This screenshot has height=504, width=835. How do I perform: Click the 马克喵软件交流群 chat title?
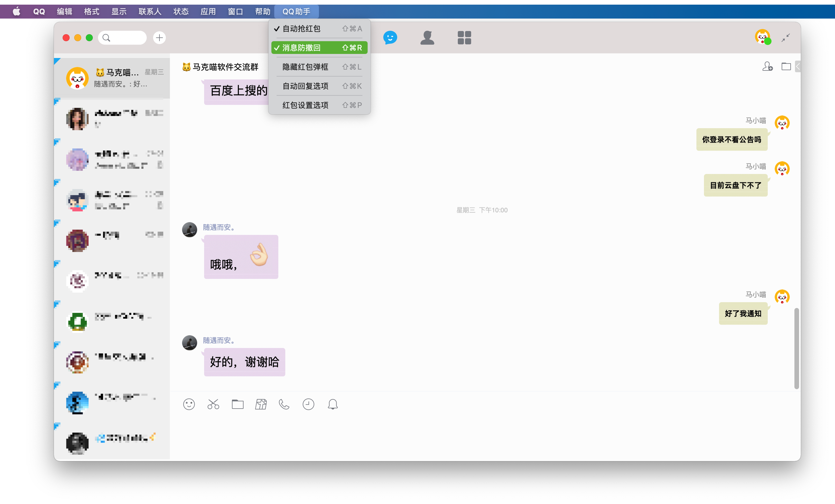(x=221, y=67)
